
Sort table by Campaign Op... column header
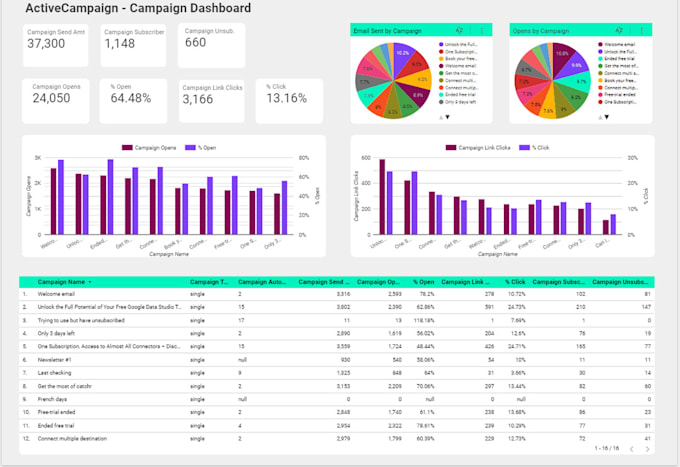tap(379, 282)
